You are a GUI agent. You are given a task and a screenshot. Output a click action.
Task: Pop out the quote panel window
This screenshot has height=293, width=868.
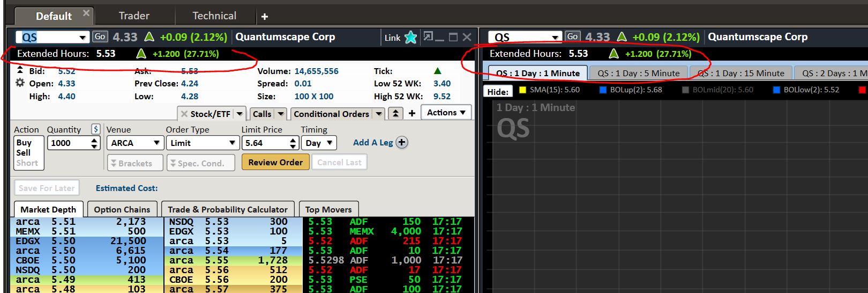point(428,36)
